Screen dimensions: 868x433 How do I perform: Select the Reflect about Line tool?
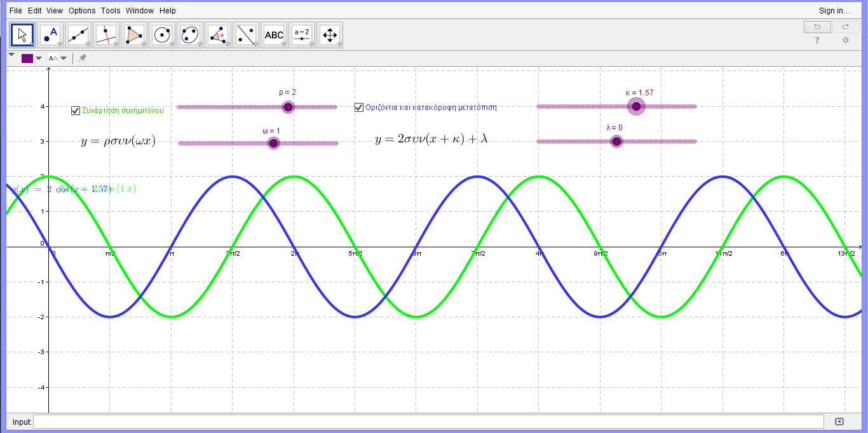(x=246, y=35)
